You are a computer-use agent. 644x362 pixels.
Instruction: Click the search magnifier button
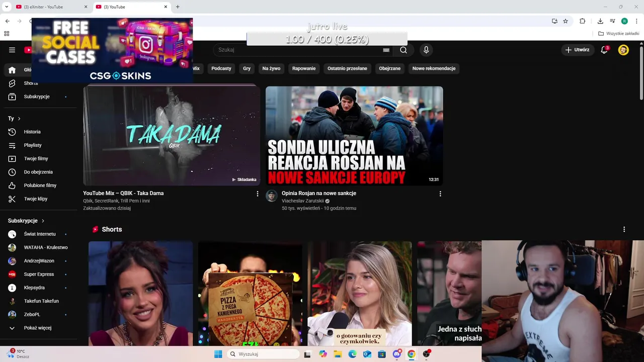pos(404,50)
